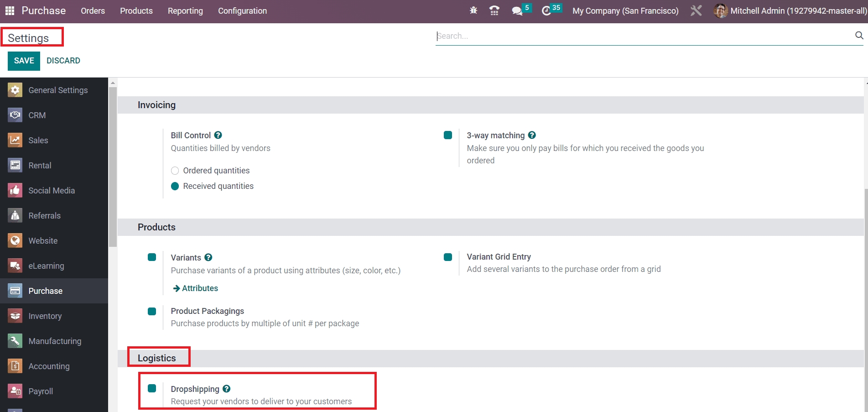Select Inventory in the settings sidebar
Viewport: 868px width, 412px height.
coord(45,316)
